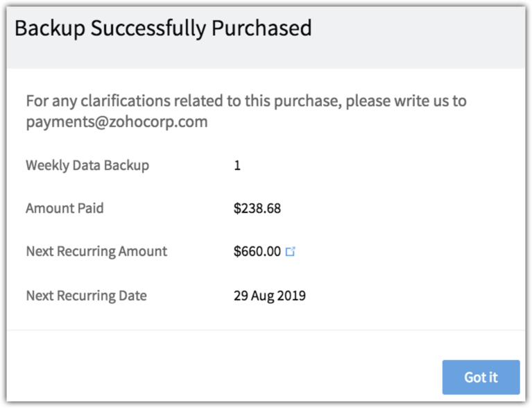This screenshot has width=532, height=408.
Task: Click the Backup Successfully Purchased heading
Action: 163,28
